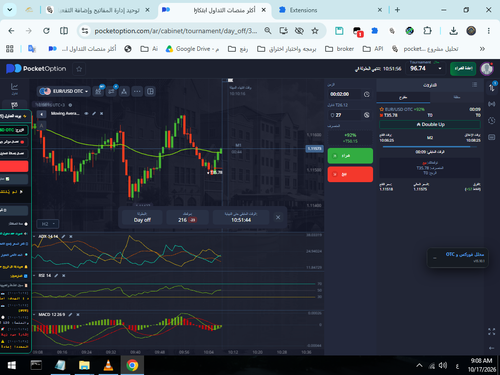Image resolution: width=500 pixels, height=375 pixels.
Task: Collapse the ADX indicator pane with the minus
Action: [x=34, y=236]
